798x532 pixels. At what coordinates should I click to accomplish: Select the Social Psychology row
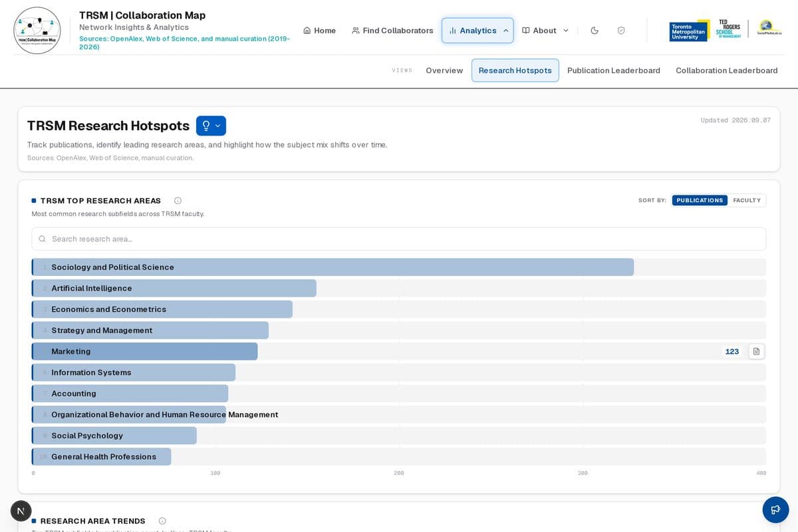tap(399, 436)
